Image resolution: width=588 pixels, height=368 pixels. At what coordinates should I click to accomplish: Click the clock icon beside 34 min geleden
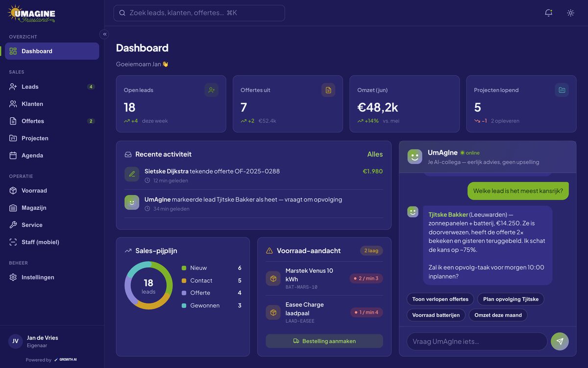pos(147,209)
